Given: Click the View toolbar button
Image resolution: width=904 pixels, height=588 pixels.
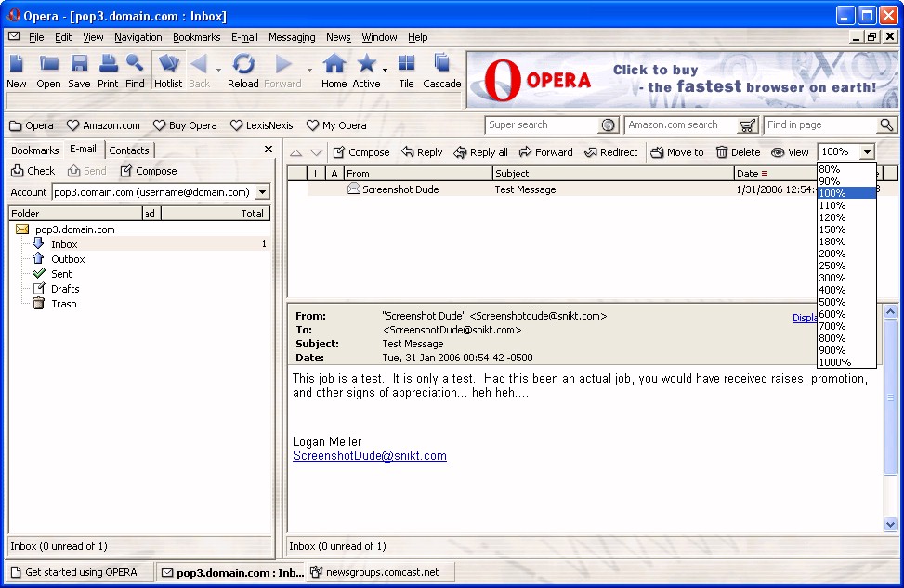Looking at the screenshot, I should click(790, 152).
